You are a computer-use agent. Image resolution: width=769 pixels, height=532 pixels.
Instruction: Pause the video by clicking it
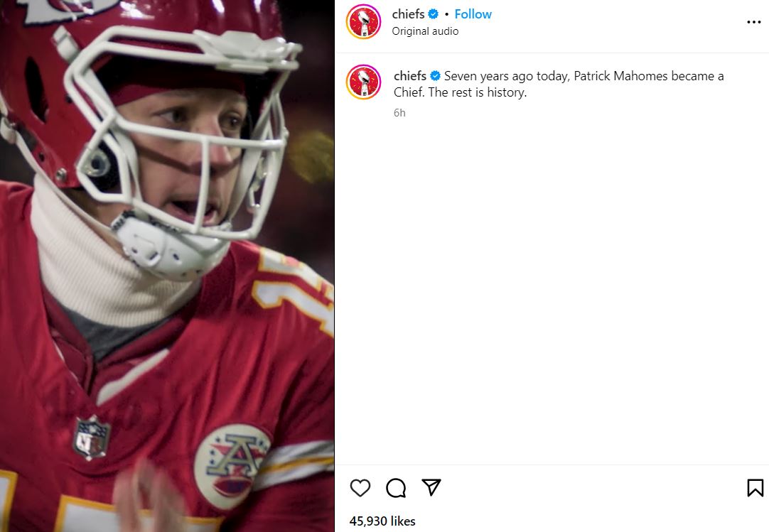pos(166,266)
